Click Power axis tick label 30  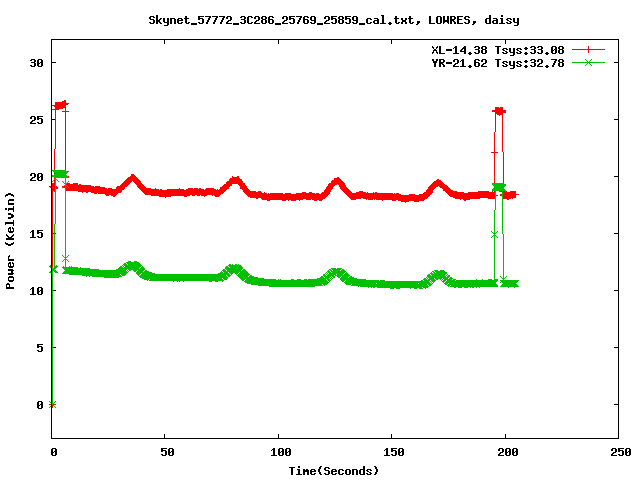[36, 63]
